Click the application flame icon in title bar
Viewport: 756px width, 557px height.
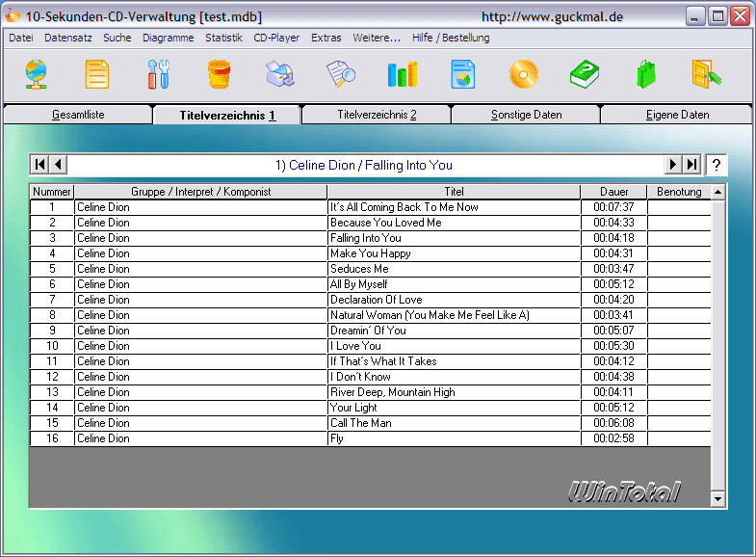coord(13,16)
